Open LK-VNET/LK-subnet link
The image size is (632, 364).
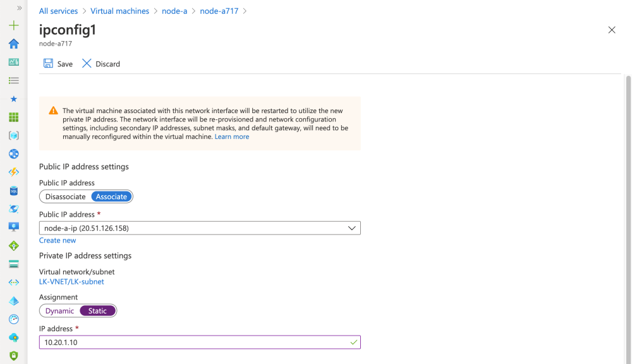pyautogui.click(x=71, y=282)
